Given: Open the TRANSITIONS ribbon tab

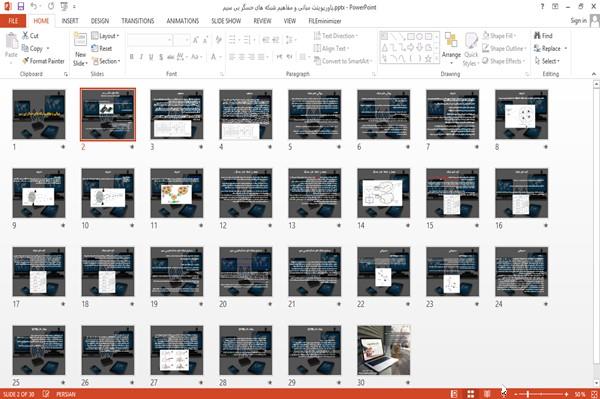Looking at the screenshot, I should [138, 21].
